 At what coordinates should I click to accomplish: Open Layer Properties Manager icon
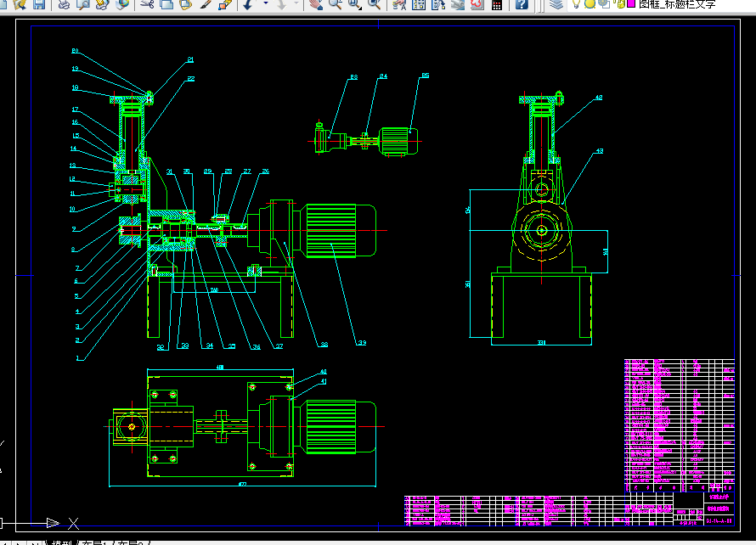[556, 4]
